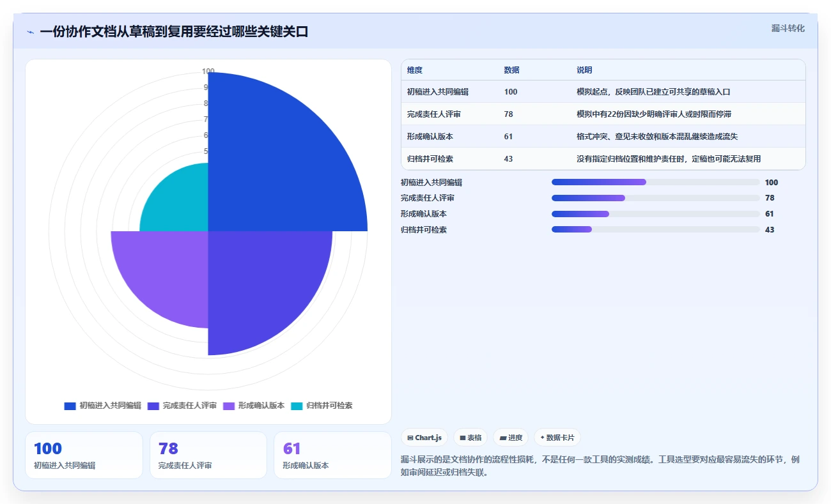Click the page title 一份协作文档从草稿到复用
This screenshot has height=504, width=831.
point(174,31)
